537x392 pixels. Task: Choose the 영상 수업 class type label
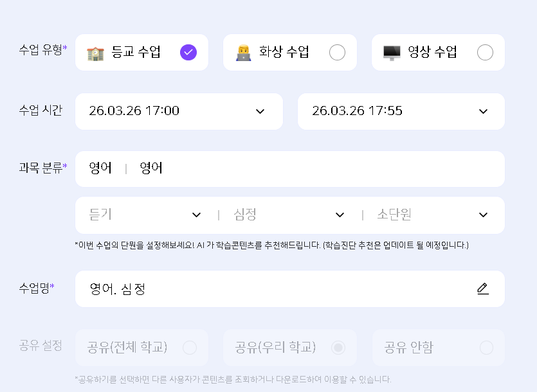[433, 53]
